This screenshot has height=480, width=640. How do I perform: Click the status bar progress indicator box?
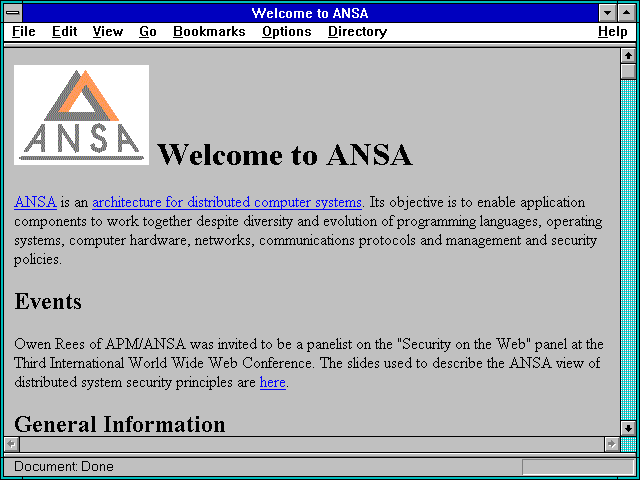(x=578, y=467)
